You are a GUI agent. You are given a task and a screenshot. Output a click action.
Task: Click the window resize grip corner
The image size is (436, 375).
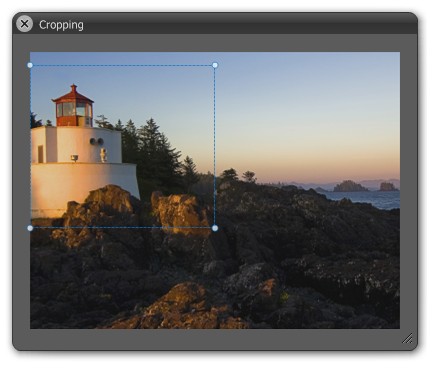[407, 338]
